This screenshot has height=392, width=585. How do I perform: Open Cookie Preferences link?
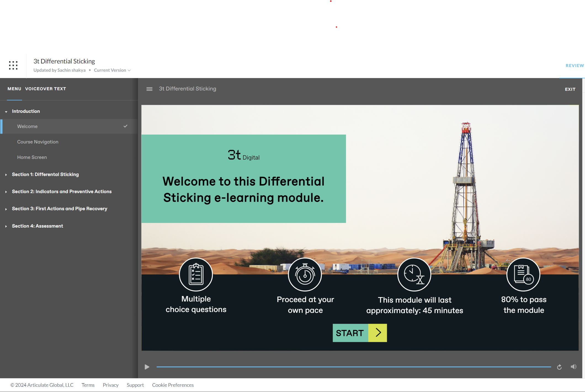pos(173,385)
